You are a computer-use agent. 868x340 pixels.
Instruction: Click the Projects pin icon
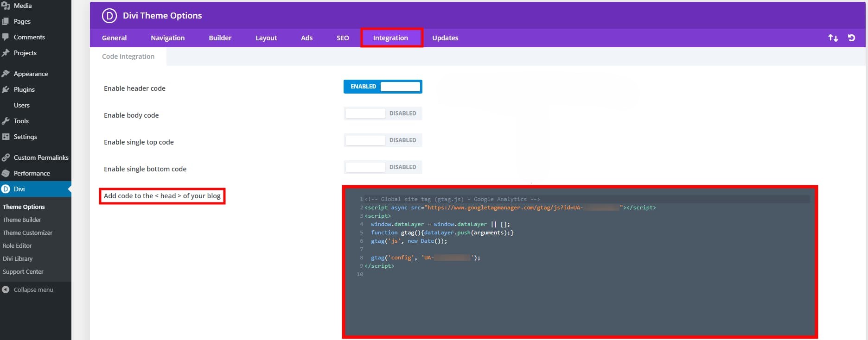tap(6, 53)
